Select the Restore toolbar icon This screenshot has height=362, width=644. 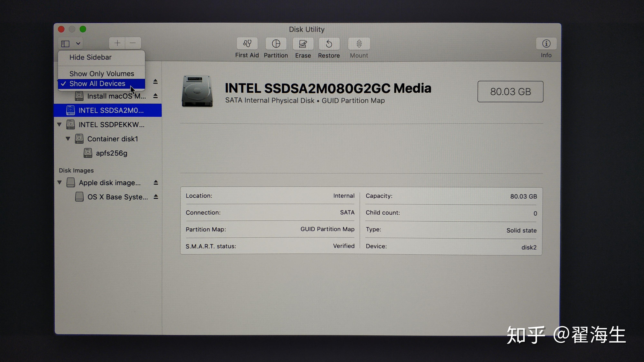pyautogui.click(x=329, y=44)
